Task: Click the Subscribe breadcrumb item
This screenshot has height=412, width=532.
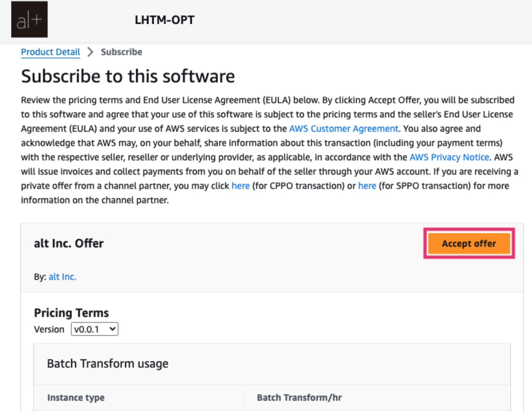Action: [x=121, y=52]
